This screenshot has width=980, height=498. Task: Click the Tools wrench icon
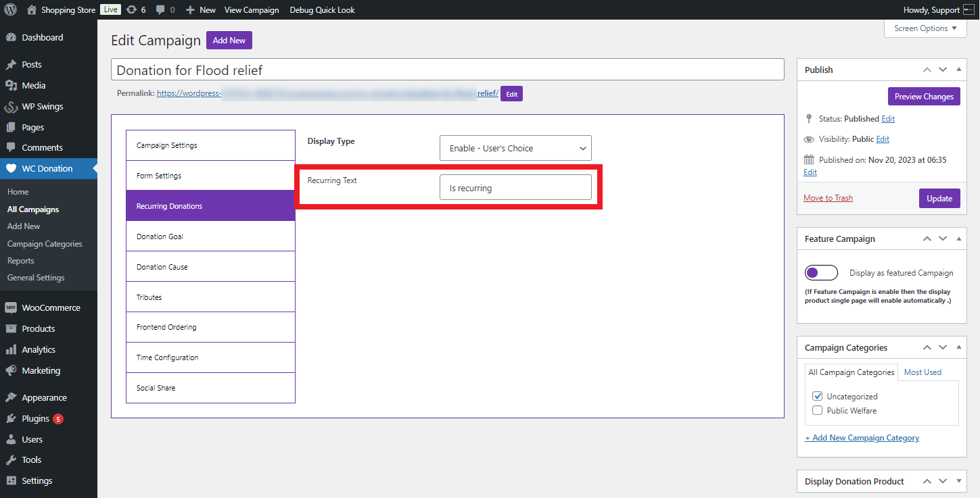click(x=11, y=460)
